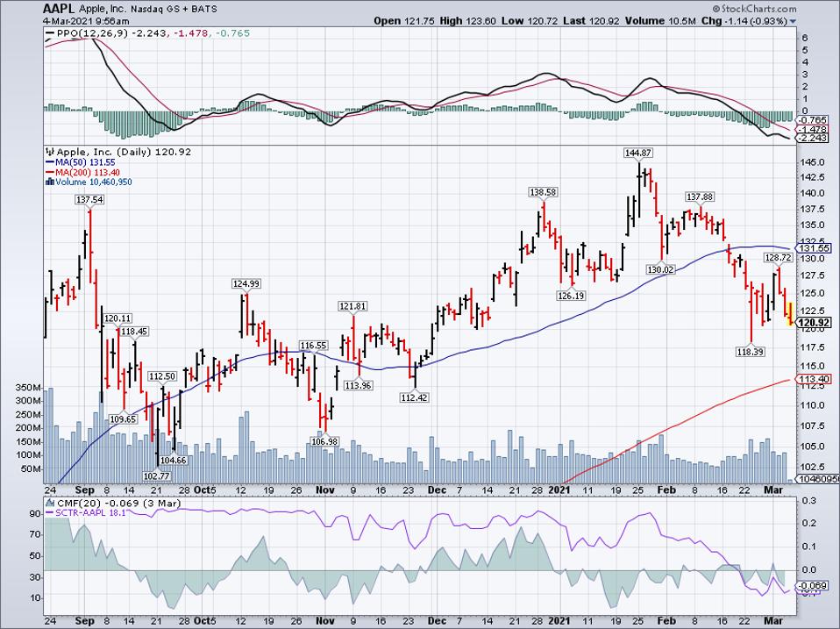Click the 118.39 low price label
Screen dimensions: 840x629
[x=751, y=352]
